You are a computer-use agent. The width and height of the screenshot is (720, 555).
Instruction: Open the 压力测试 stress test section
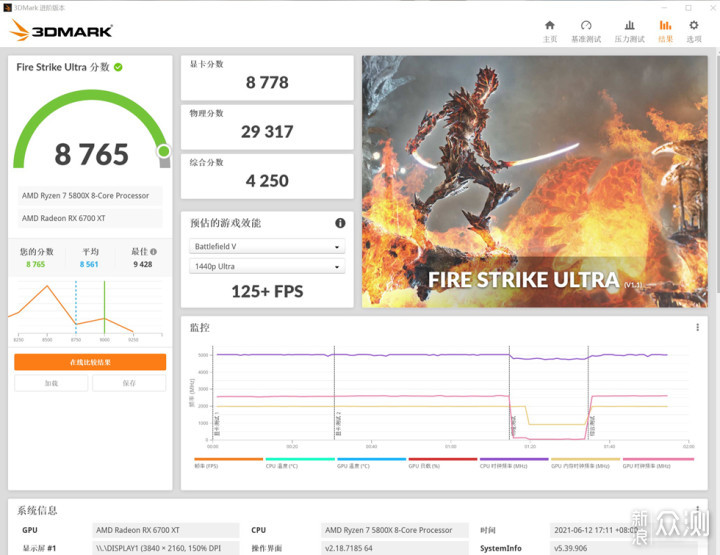click(x=630, y=31)
